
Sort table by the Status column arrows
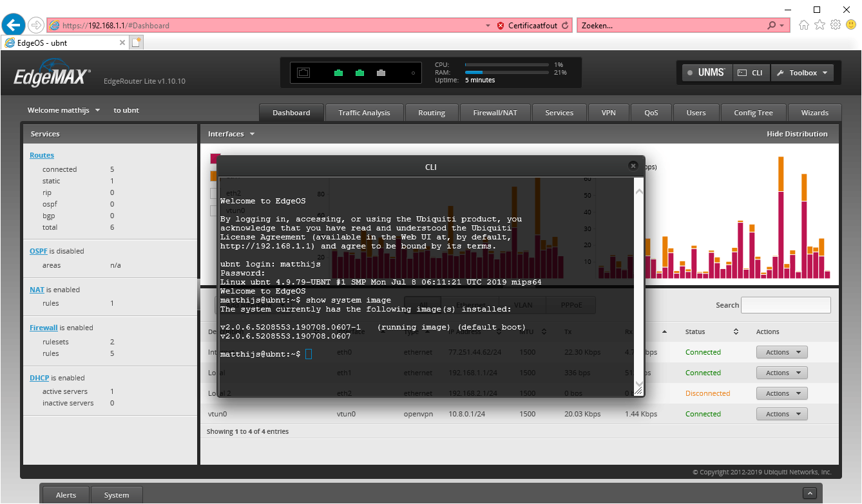736,331
